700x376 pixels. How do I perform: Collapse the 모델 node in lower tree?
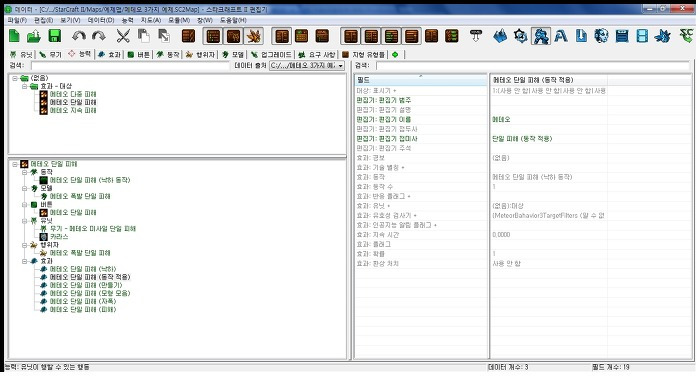25,188
